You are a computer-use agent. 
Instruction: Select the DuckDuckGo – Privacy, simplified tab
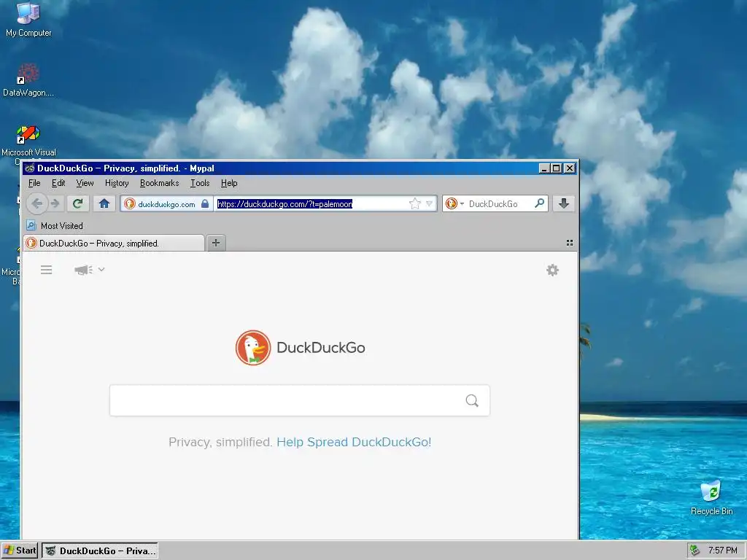pyautogui.click(x=114, y=243)
